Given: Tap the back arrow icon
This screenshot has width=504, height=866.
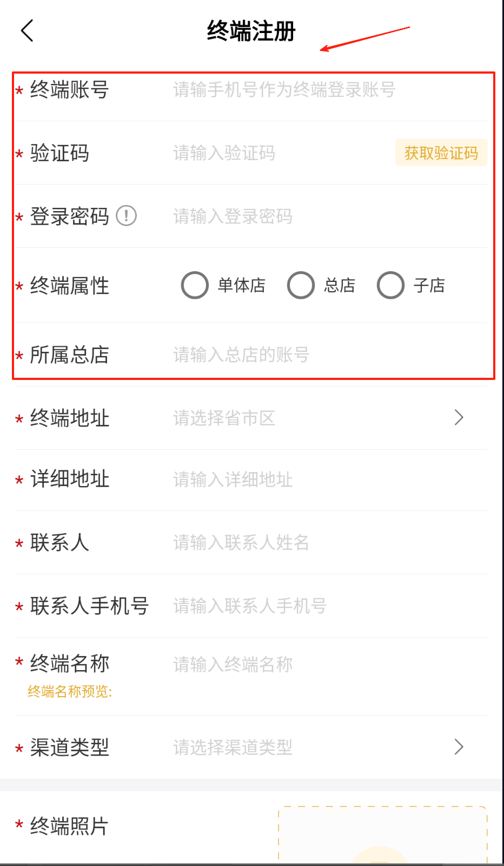Looking at the screenshot, I should [28, 30].
